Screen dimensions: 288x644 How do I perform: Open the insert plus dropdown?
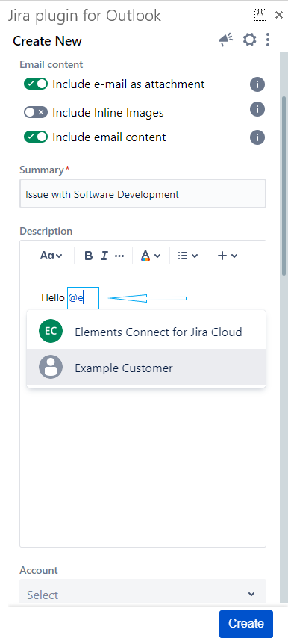click(228, 256)
